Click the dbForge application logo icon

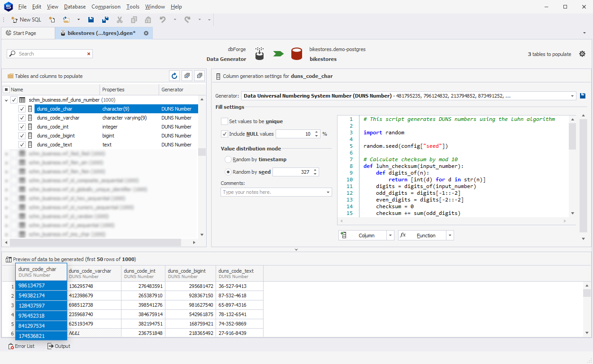click(8, 7)
